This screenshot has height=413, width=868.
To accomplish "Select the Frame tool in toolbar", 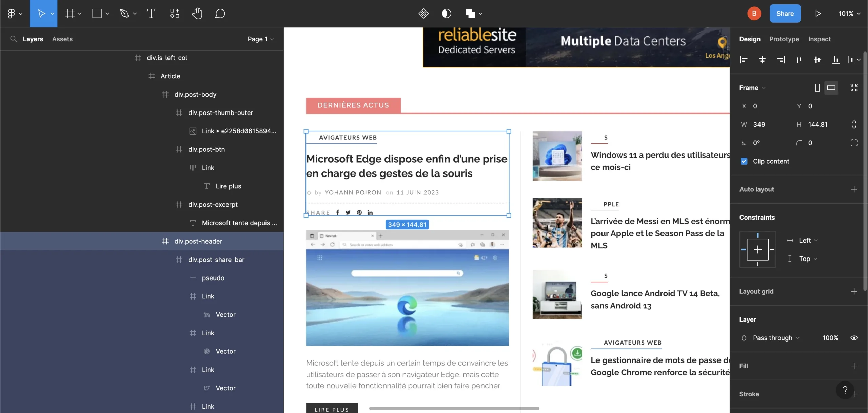I will point(71,14).
